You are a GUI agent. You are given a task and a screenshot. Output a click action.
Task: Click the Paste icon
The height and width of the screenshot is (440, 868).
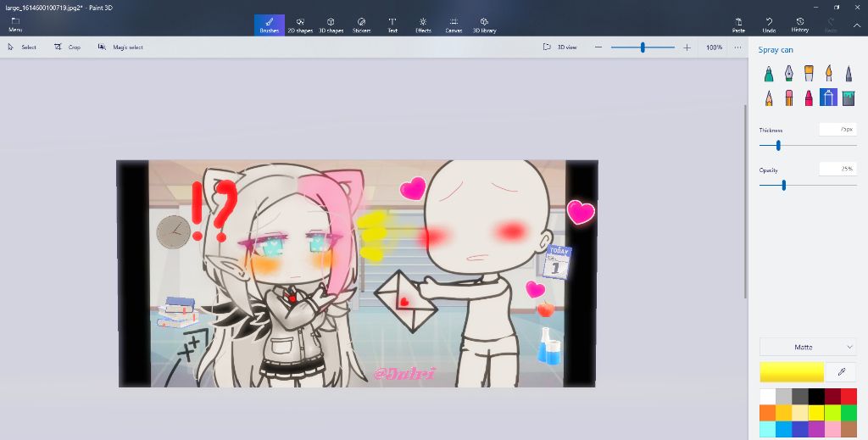tap(738, 25)
